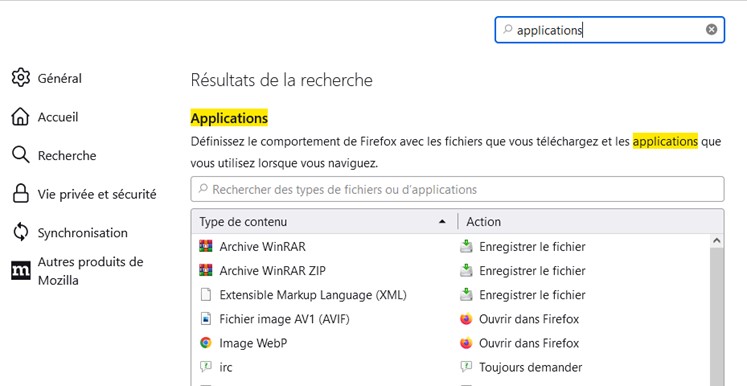Click the Accueil house icon
Screen dimensions: 747x386
click(20, 116)
